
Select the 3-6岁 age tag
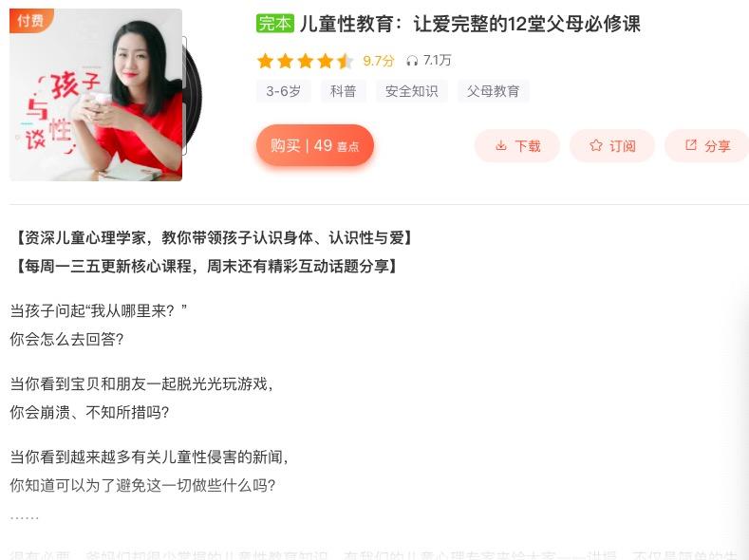pyautogui.click(x=283, y=91)
